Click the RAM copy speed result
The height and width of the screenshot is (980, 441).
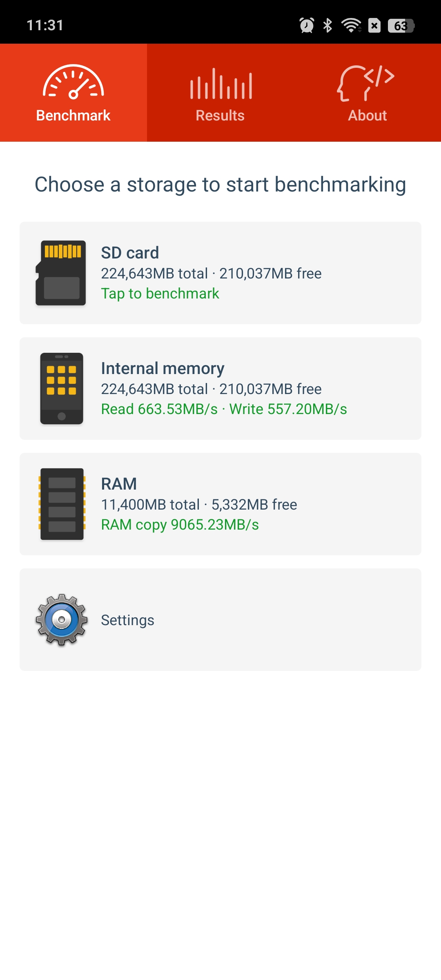pos(180,525)
